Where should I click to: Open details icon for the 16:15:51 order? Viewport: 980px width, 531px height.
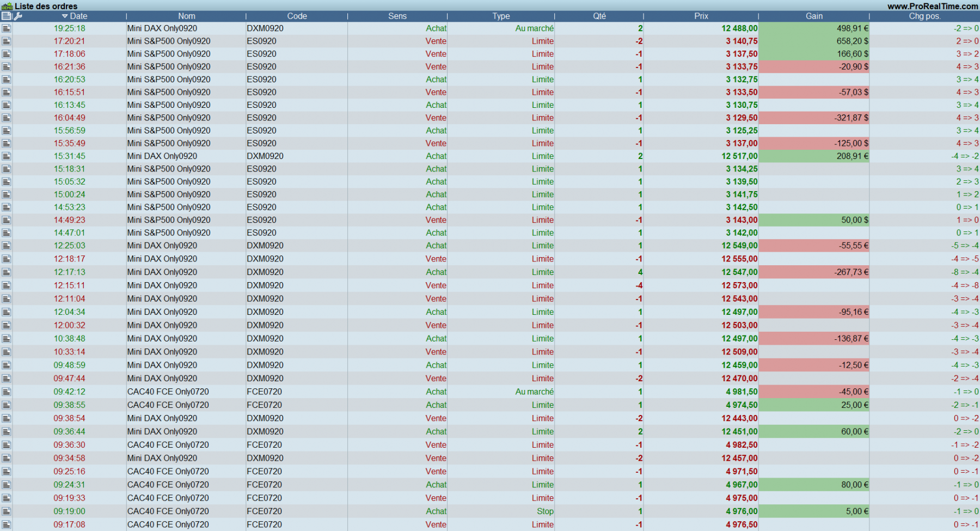click(x=7, y=92)
